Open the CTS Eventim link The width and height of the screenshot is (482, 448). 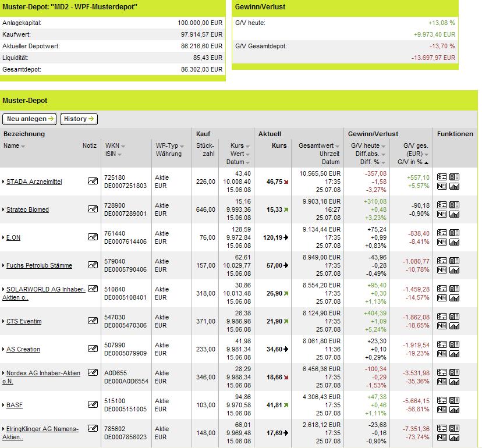(x=24, y=321)
